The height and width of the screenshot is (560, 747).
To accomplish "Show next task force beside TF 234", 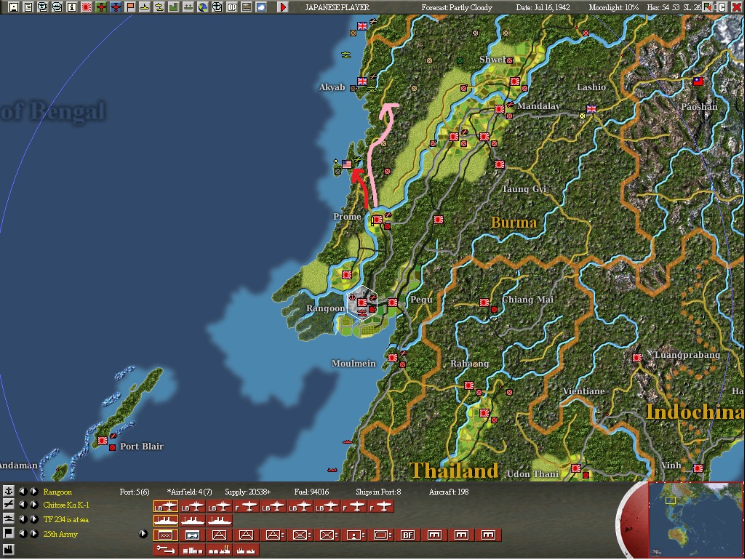I will pos(34,519).
